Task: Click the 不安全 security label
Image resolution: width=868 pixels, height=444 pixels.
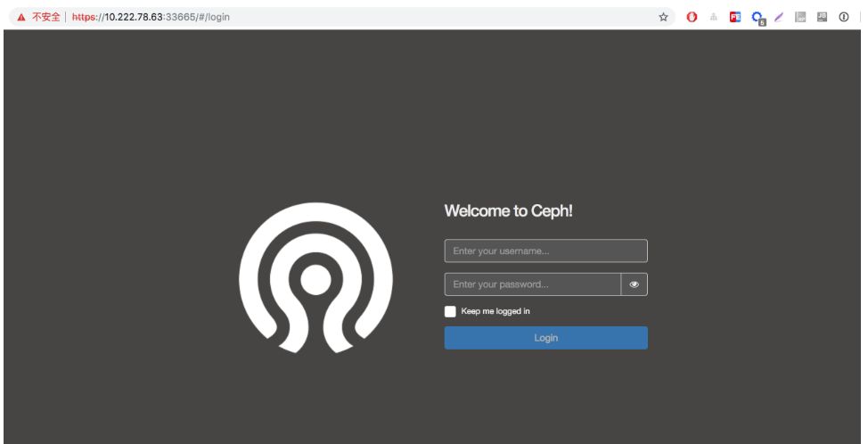Action: pos(46,17)
